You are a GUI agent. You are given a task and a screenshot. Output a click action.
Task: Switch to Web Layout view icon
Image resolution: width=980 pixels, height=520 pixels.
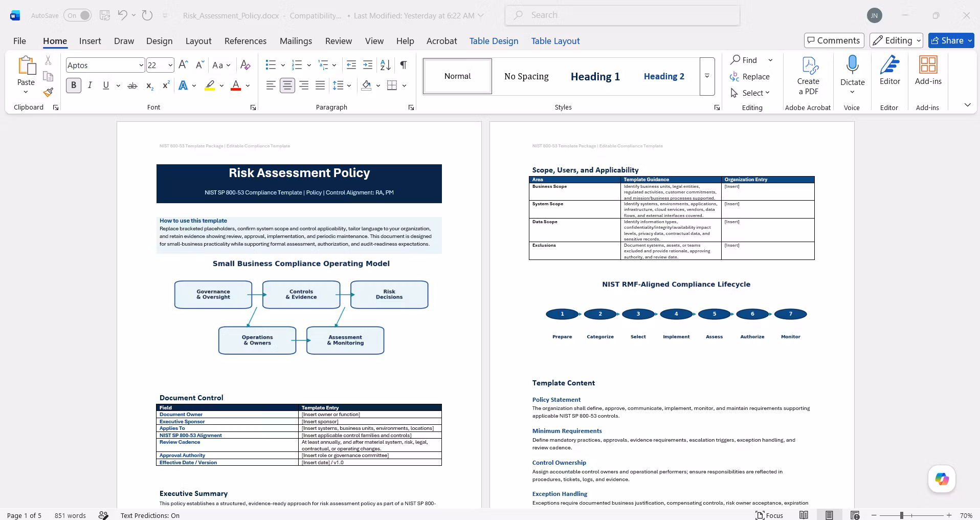click(x=855, y=515)
